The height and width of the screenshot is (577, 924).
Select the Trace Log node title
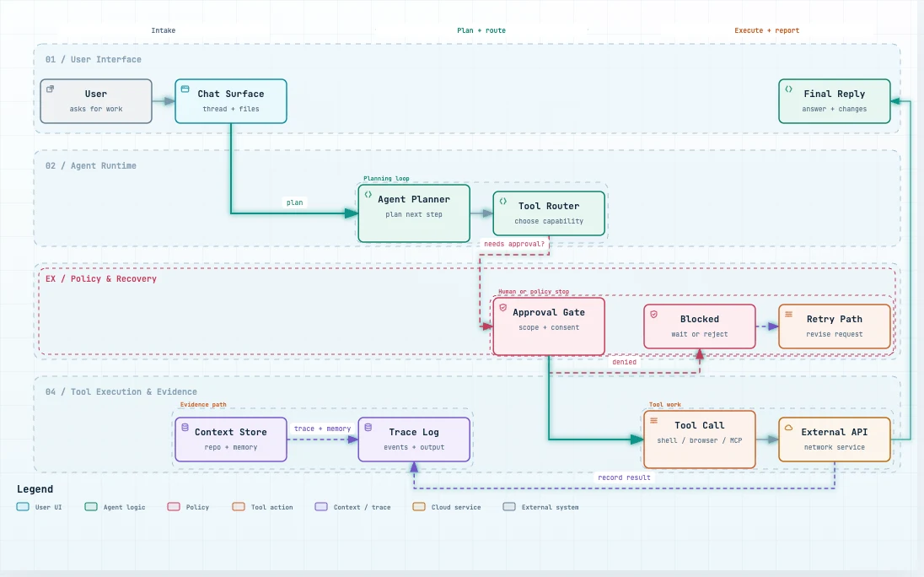point(414,432)
